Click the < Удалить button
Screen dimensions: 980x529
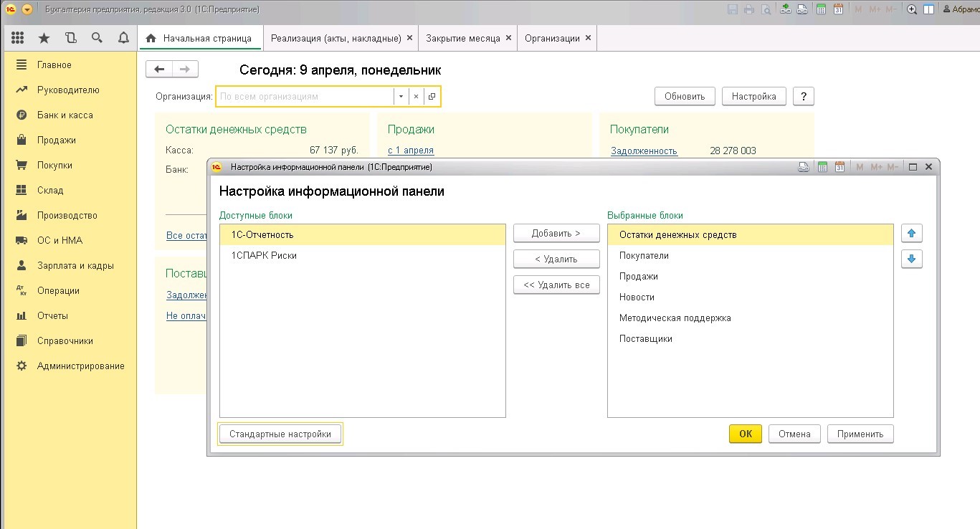pos(556,259)
